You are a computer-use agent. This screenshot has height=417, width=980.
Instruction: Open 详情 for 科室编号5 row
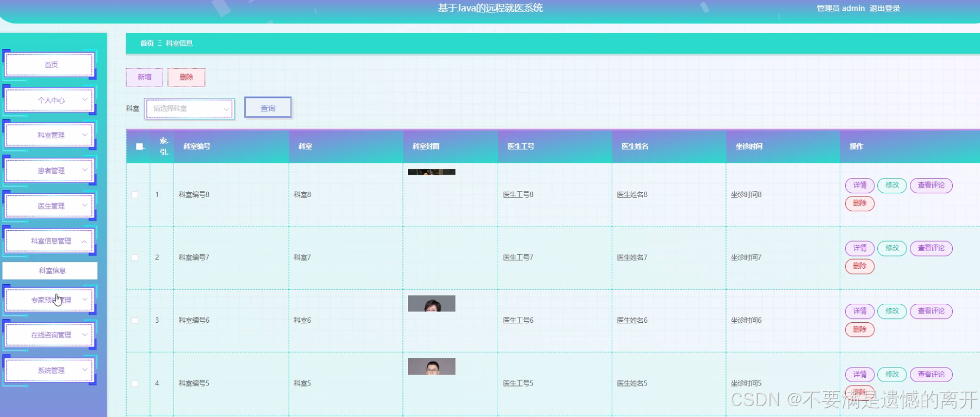pyautogui.click(x=860, y=375)
